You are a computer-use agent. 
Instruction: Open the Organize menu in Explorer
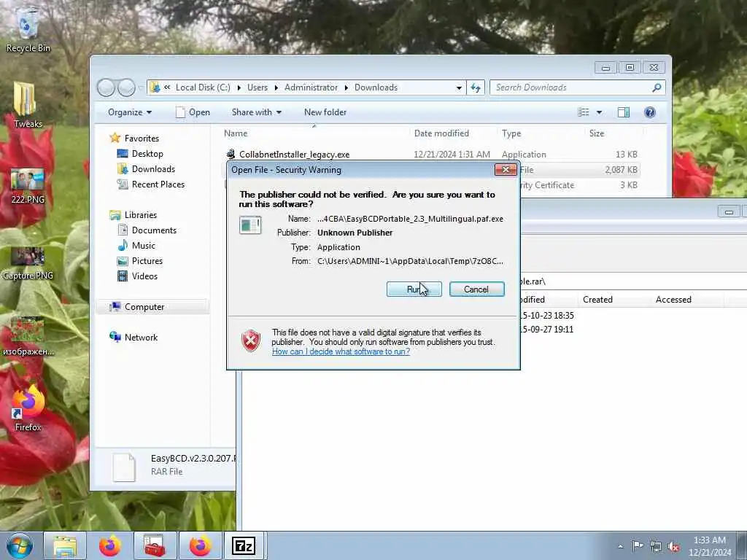coord(130,112)
